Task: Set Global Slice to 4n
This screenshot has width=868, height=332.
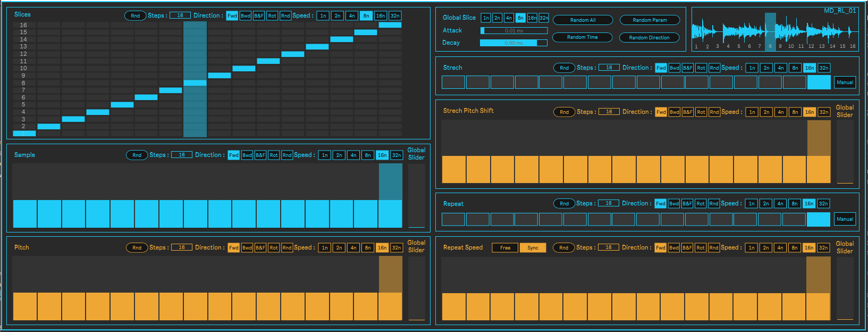Action: pos(509,18)
